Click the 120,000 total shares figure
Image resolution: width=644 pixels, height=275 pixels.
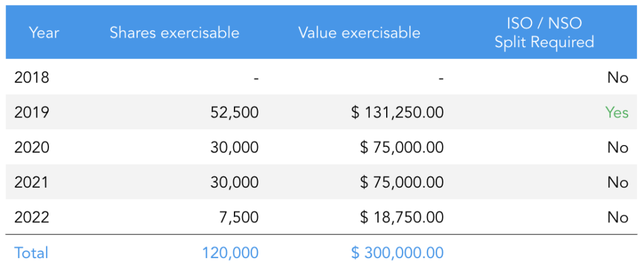point(230,253)
